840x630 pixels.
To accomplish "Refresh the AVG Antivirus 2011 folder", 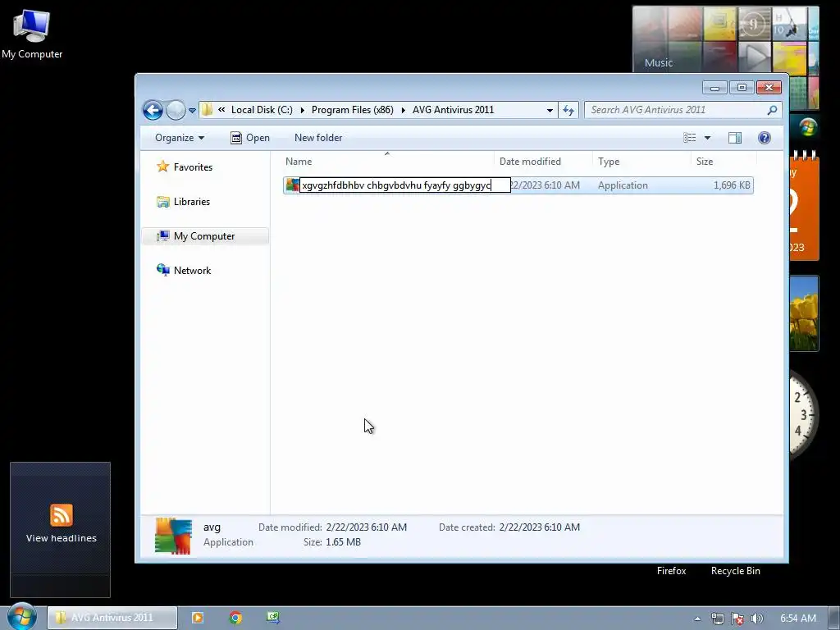I will [568, 111].
